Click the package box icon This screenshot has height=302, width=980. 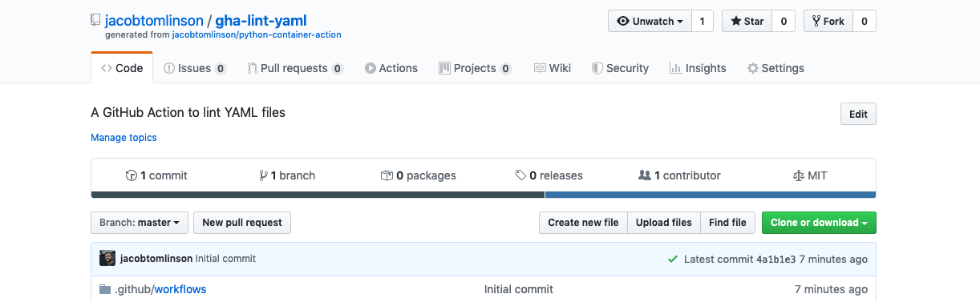pyautogui.click(x=387, y=175)
